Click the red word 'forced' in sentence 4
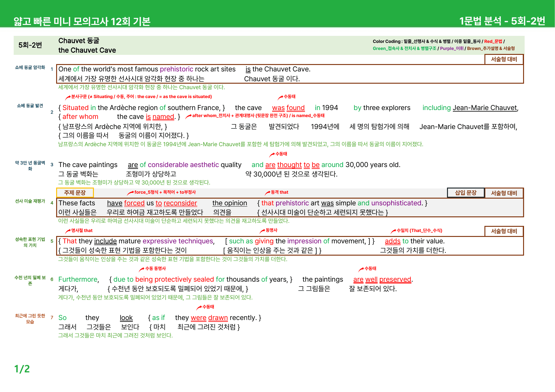 click(134, 203)
